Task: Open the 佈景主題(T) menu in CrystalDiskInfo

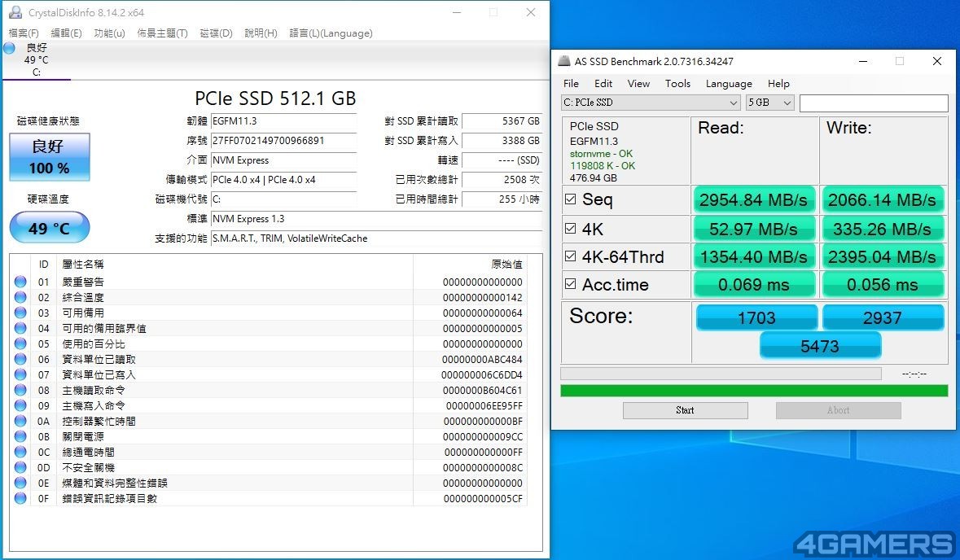Action: 162,33
